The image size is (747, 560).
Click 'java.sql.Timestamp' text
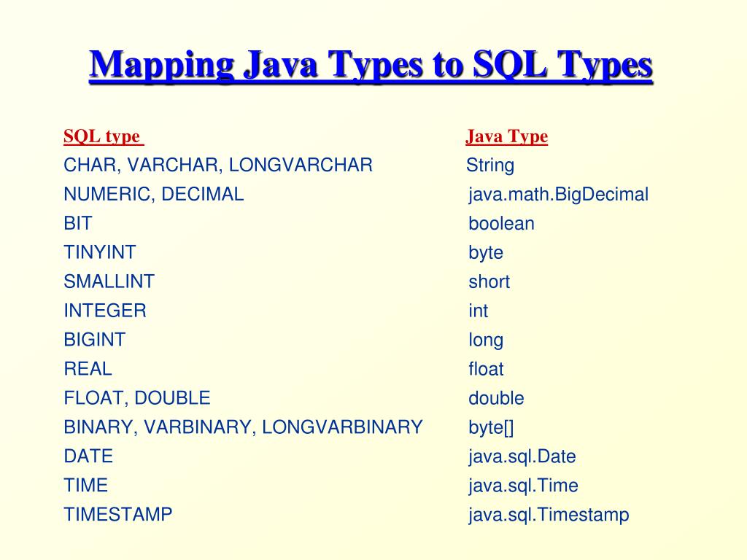point(549,515)
